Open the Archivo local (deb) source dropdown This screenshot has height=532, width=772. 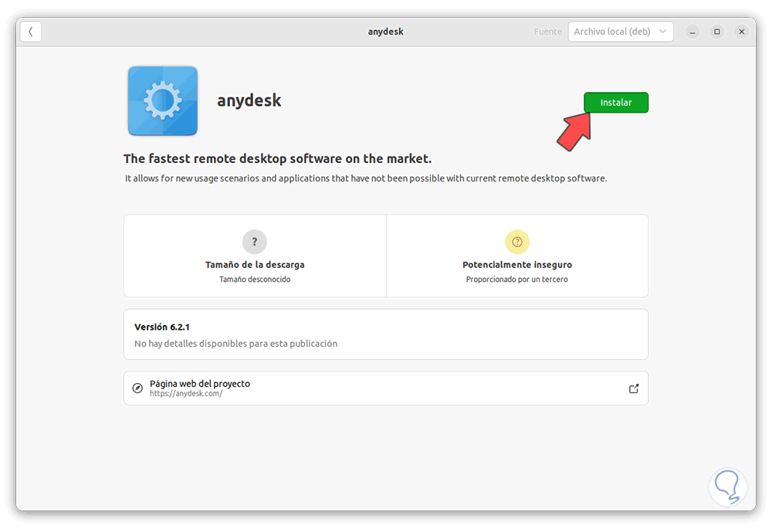(x=621, y=32)
